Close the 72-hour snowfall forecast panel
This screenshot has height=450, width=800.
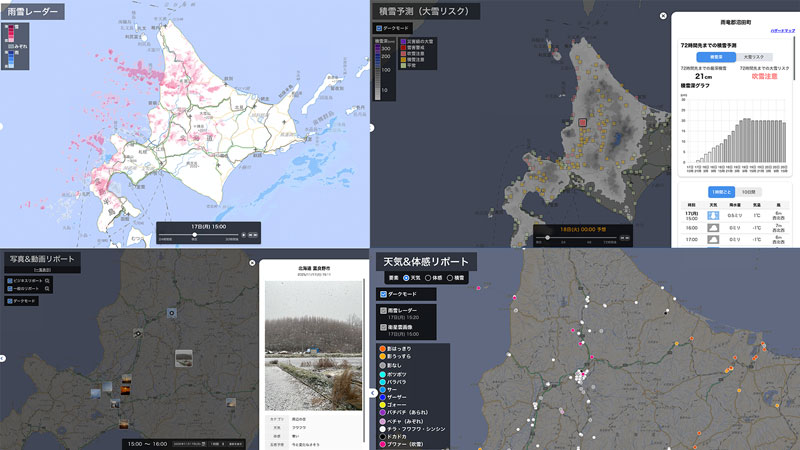tap(663, 16)
